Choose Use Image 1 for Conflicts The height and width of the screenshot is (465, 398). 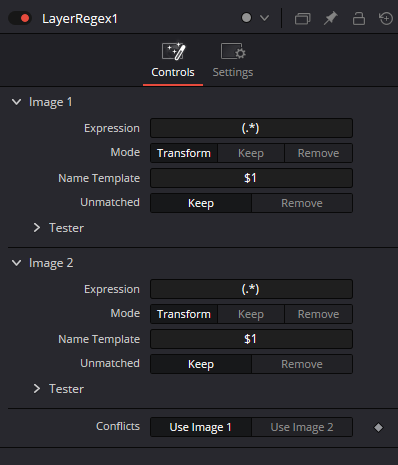201,427
